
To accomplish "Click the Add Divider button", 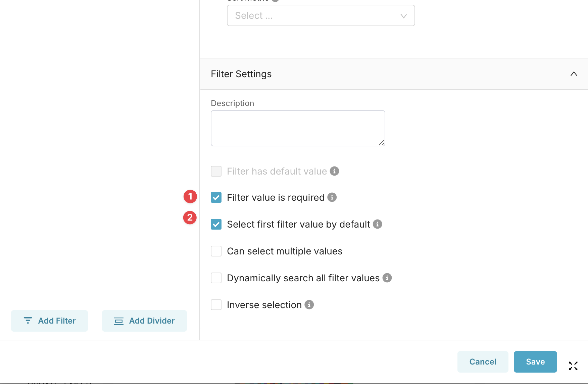I will point(144,321).
